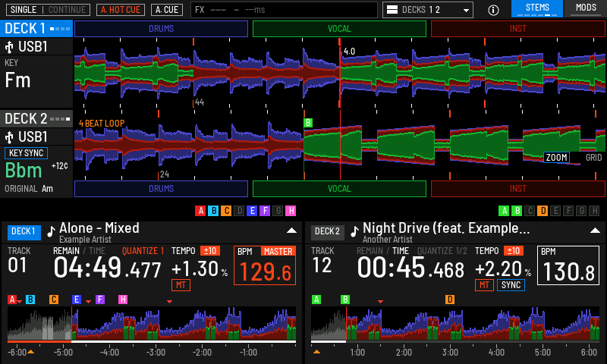Click the music note icon beside Alone - Mixed
Image resolution: width=607 pixels, height=364 pixels.
click(51, 231)
